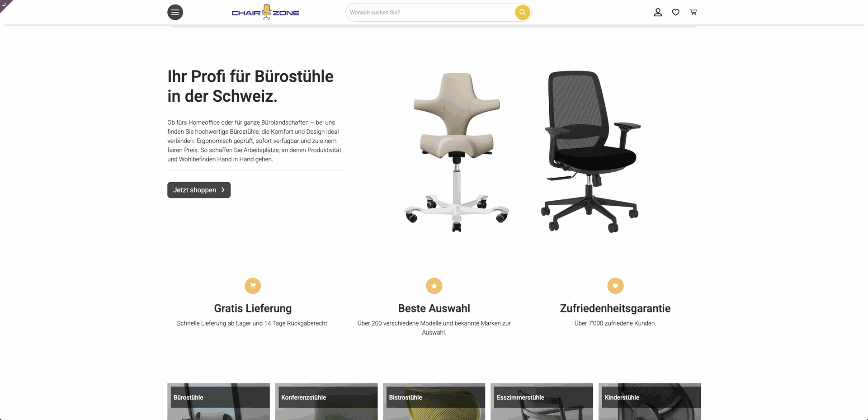Focus the 'Wonach suchen Sie?' search field

click(x=429, y=12)
